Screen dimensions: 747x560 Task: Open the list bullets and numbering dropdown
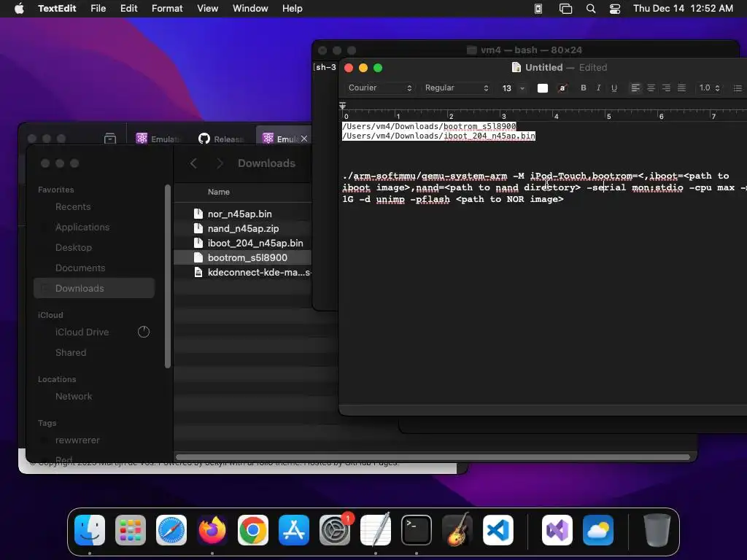coord(738,88)
